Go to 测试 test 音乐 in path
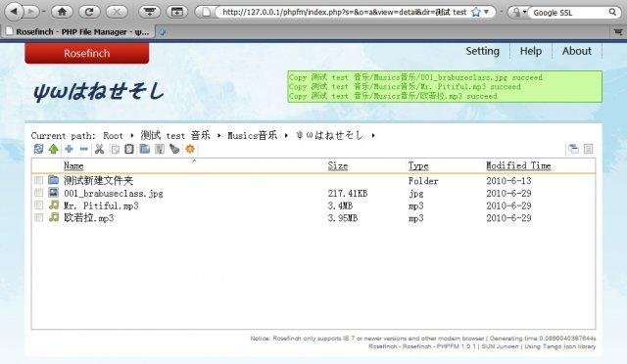 (175, 135)
